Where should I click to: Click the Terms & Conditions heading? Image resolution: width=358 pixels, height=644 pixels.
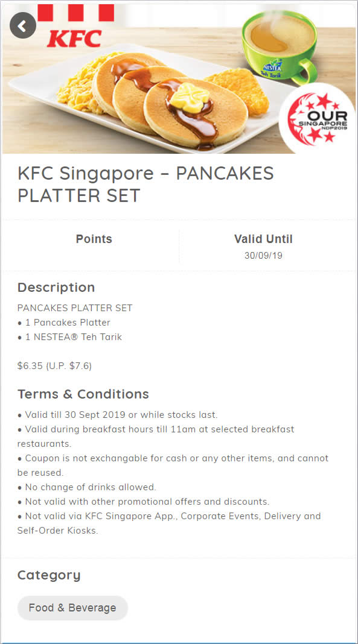(x=83, y=394)
